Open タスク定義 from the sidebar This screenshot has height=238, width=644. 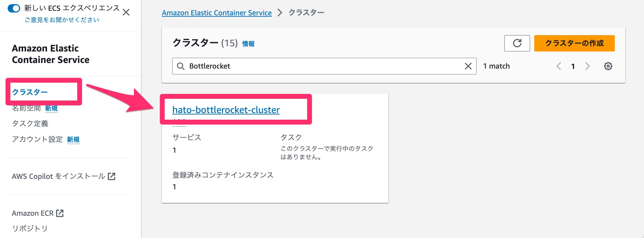point(30,124)
